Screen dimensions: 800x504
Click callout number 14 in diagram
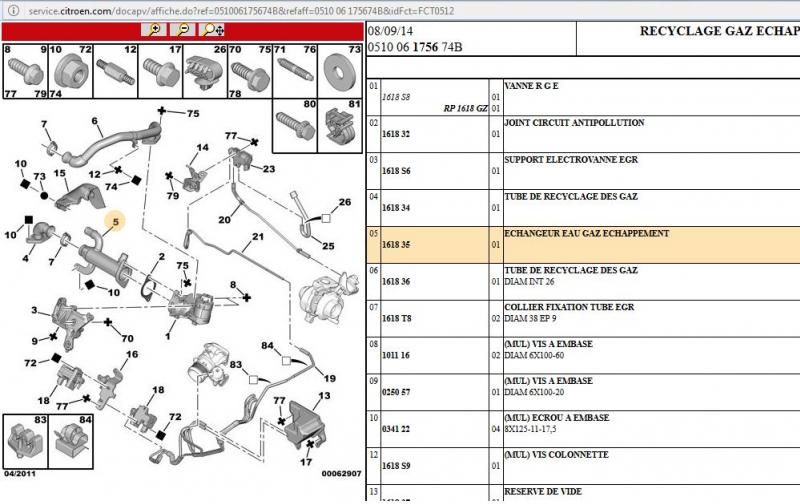(x=203, y=147)
